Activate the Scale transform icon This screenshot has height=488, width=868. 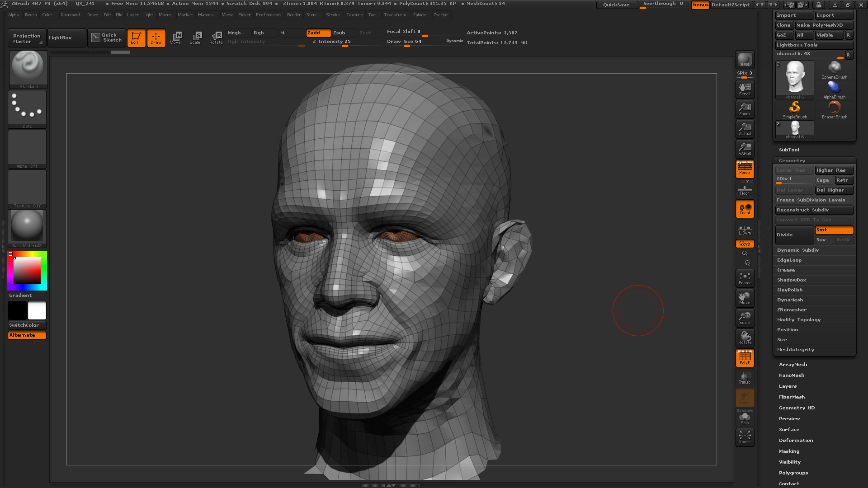click(195, 38)
